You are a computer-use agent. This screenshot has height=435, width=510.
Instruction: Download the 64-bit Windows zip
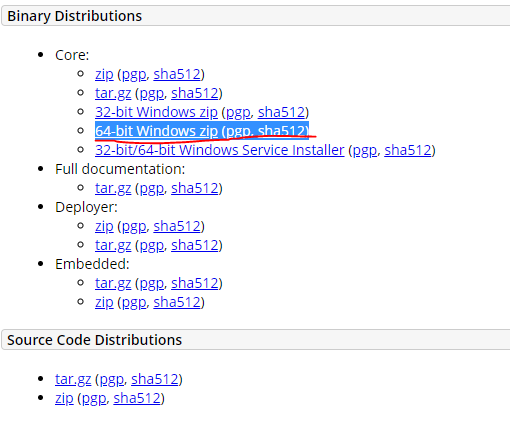(156, 131)
